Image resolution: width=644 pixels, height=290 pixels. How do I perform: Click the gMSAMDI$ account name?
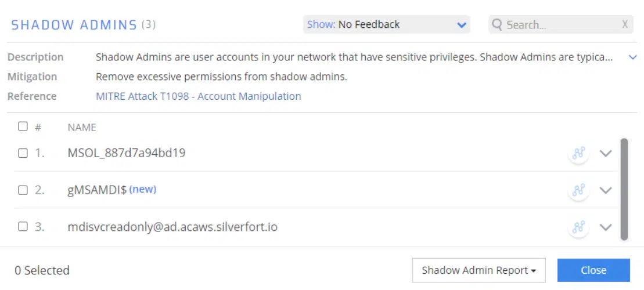97,190
